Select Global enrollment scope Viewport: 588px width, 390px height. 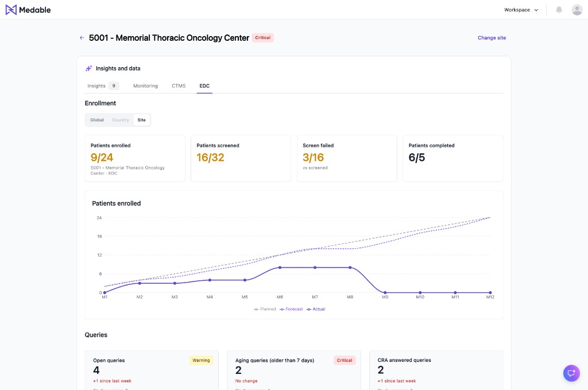96,120
